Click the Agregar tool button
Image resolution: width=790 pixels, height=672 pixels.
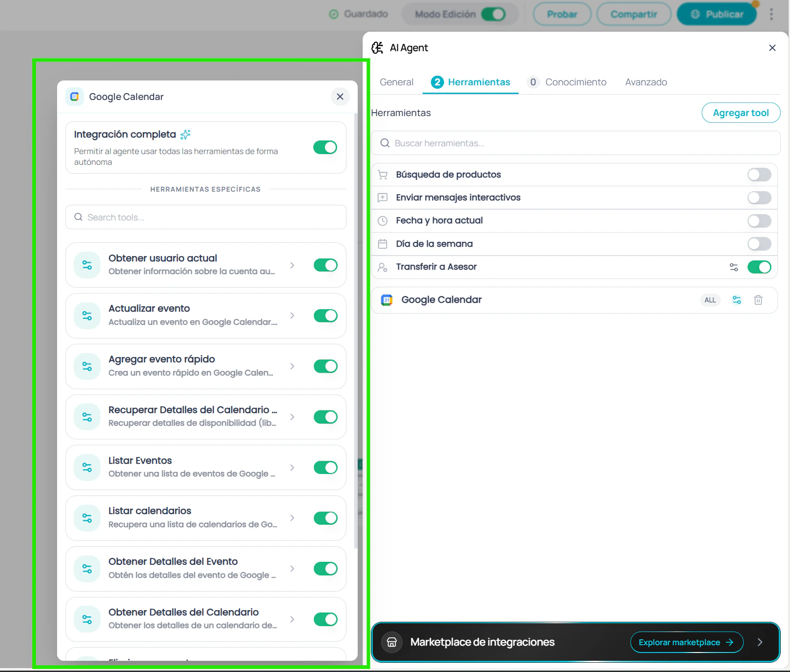(741, 113)
